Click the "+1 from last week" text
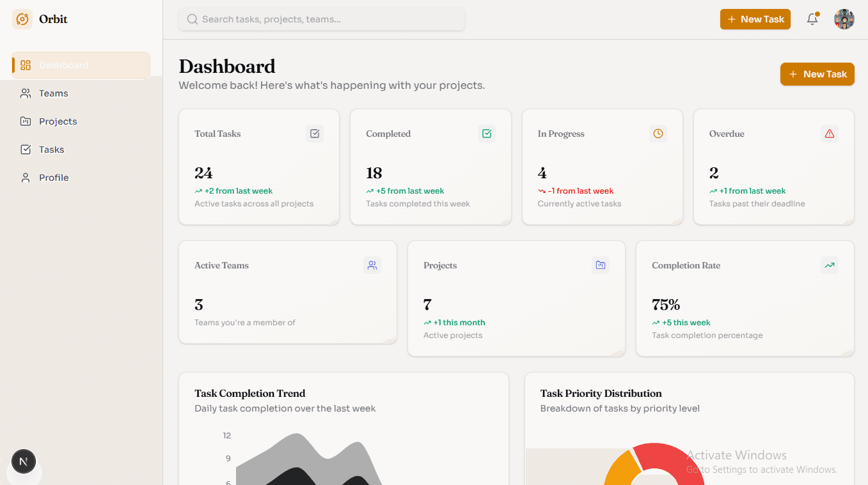This screenshot has height=485, width=868. pos(752,191)
